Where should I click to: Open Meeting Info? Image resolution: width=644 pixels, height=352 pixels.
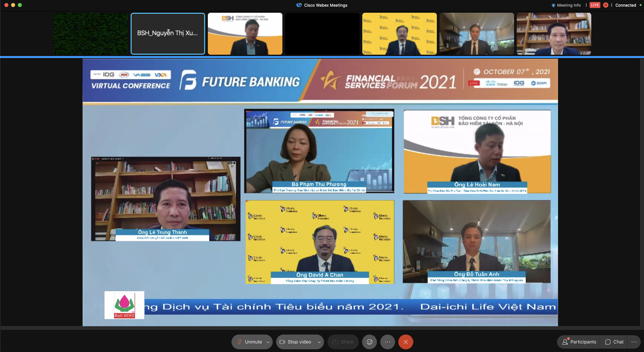tap(566, 5)
